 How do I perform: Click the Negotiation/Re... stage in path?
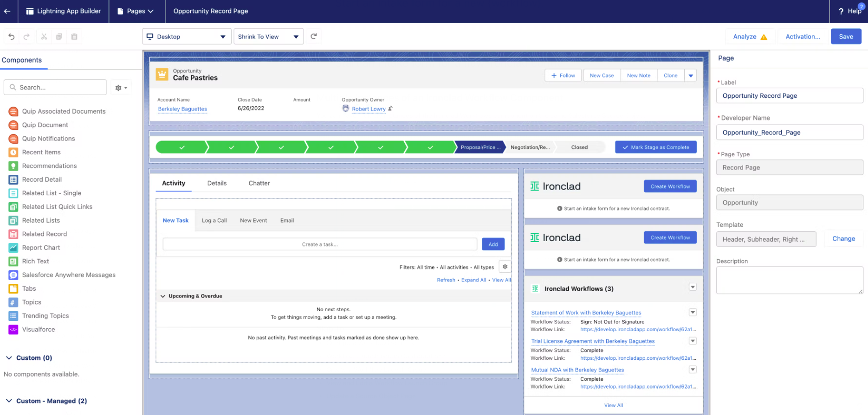click(530, 147)
